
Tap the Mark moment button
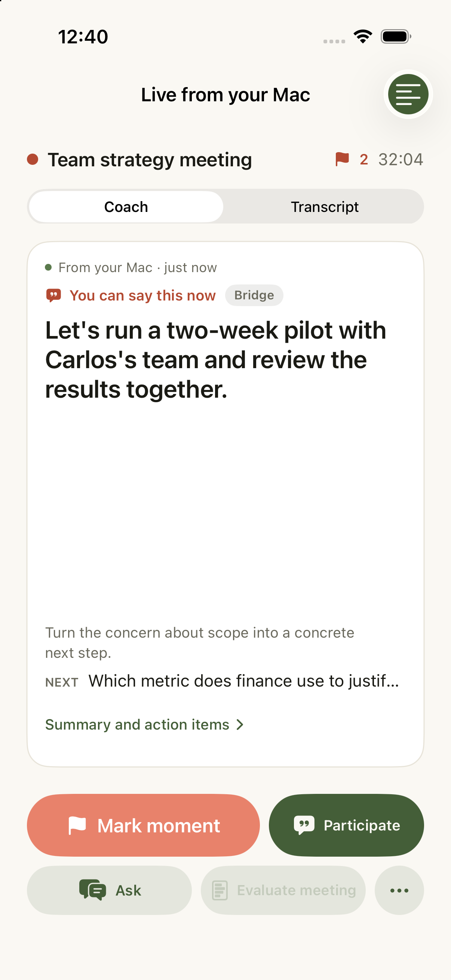144,825
